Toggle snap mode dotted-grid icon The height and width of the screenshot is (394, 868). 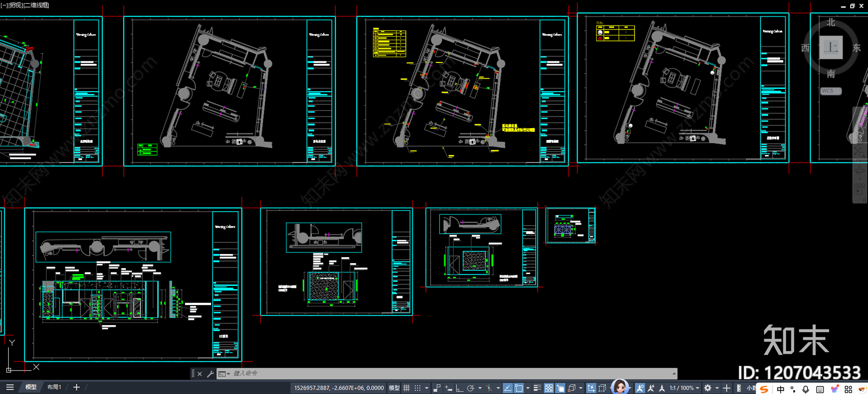click(418, 388)
